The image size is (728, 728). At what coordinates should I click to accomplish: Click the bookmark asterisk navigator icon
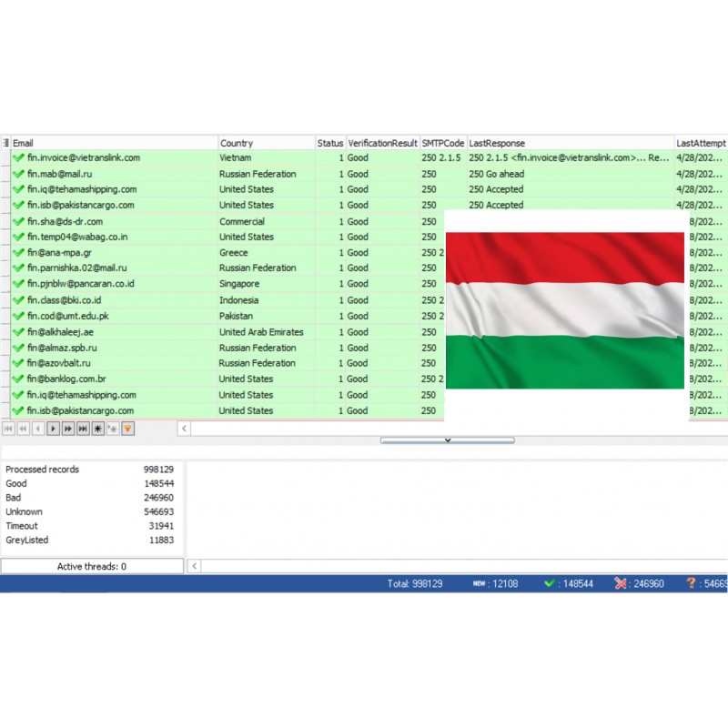pyautogui.click(x=97, y=428)
